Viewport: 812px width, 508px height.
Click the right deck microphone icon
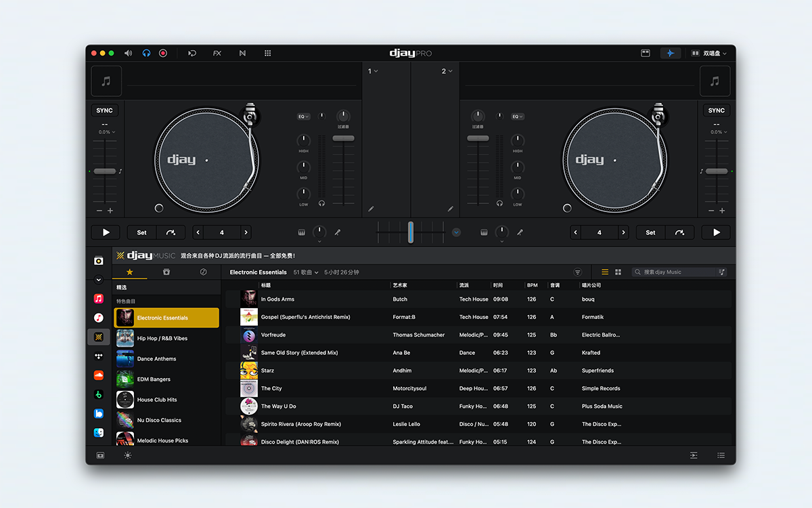click(x=520, y=232)
